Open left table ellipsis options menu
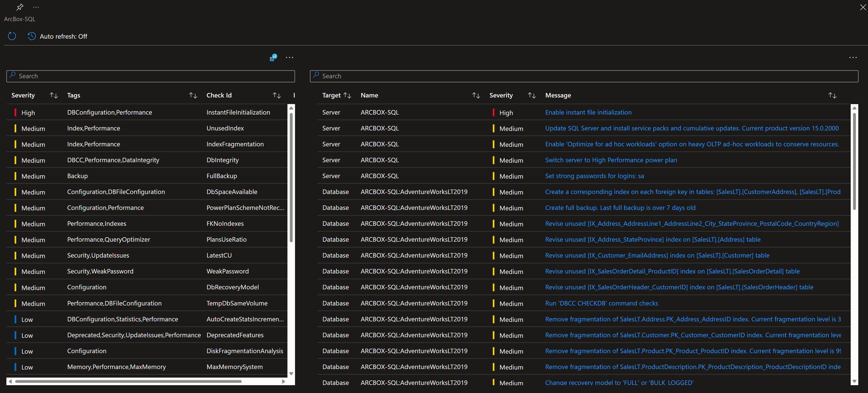The width and height of the screenshot is (868, 393). click(x=289, y=57)
